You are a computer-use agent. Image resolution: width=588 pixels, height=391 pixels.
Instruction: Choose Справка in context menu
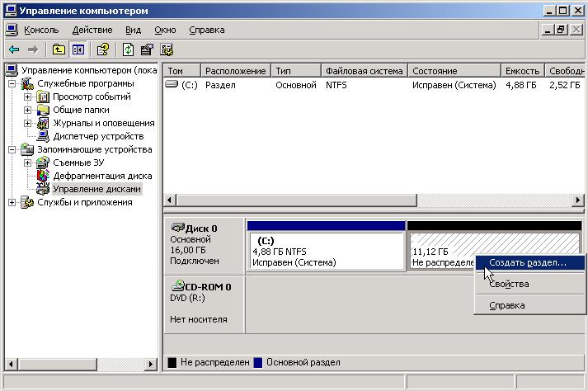click(530, 305)
